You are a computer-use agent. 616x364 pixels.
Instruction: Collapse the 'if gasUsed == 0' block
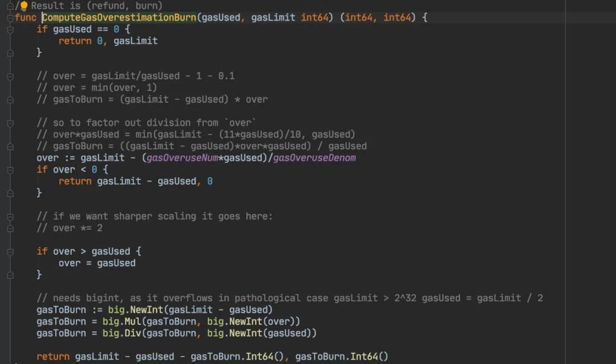click(x=10, y=29)
